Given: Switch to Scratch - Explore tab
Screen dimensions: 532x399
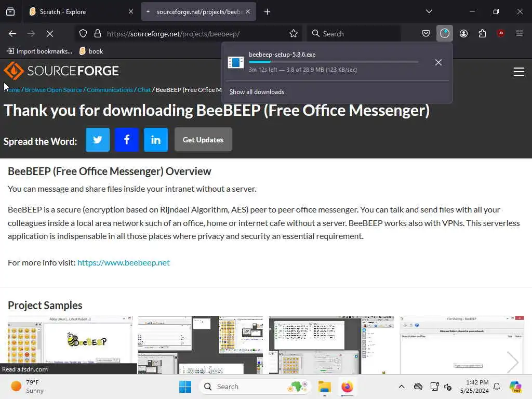Looking at the screenshot, I should 81,11.
